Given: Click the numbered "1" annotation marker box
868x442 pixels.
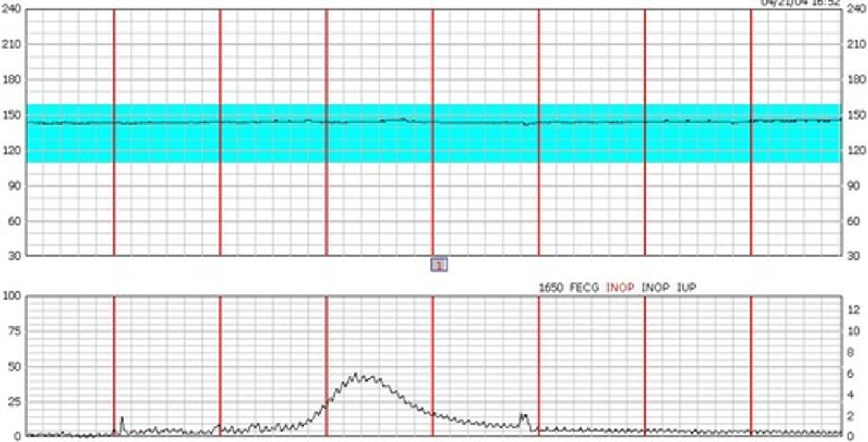Looking at the screenshot, I should (x=439, y=264).
